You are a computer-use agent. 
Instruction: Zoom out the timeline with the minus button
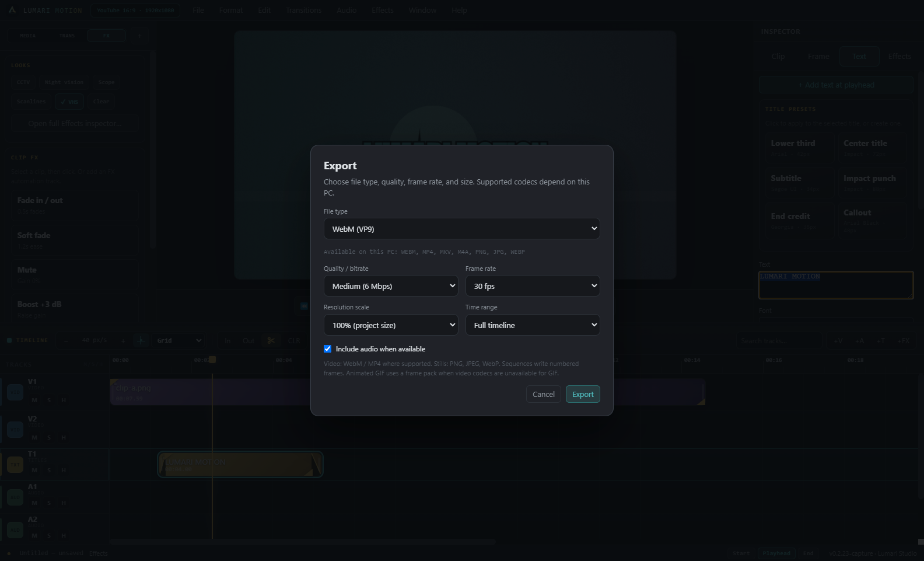click(x=66, y=340)
